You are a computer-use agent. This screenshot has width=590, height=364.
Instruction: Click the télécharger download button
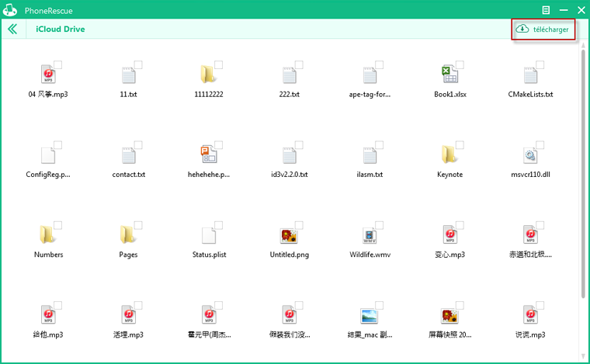pyautogui.click(x=543, y=29)
